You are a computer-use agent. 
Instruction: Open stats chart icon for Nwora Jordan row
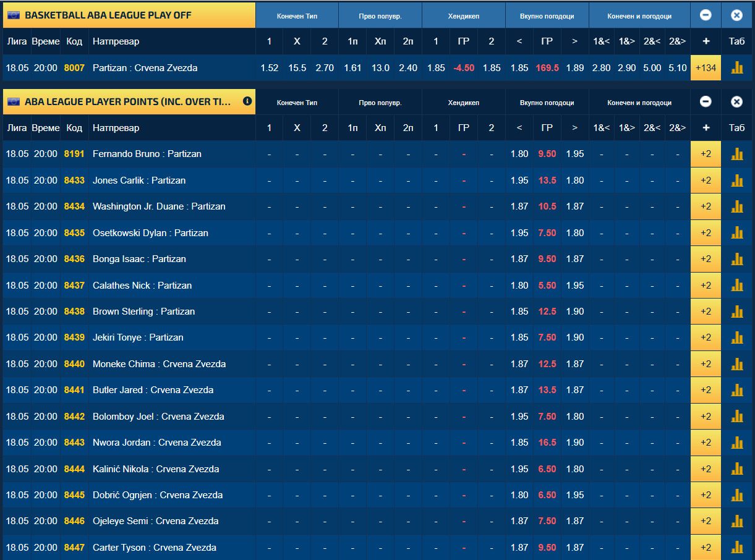point(737,443)
